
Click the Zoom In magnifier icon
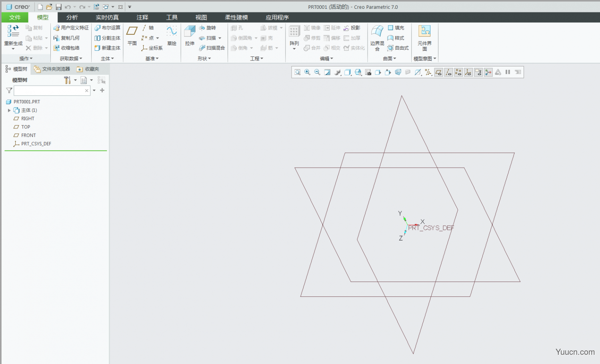point(307,72)
